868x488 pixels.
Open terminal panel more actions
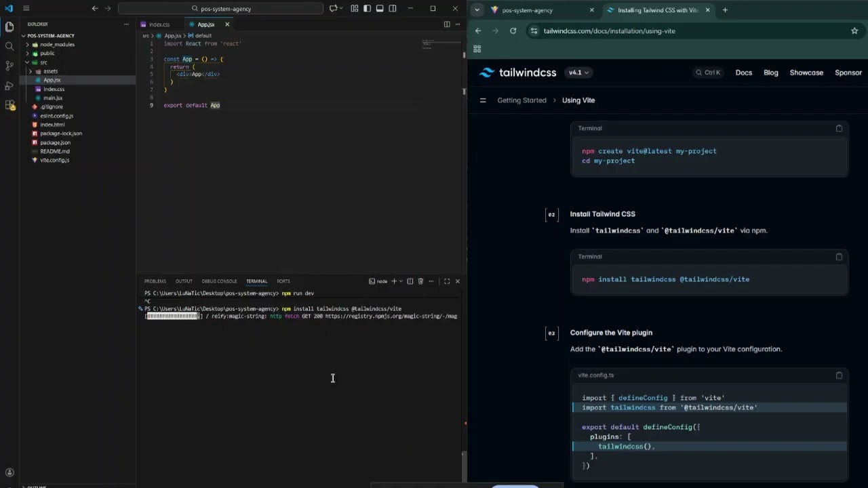(x=431, y=281)
